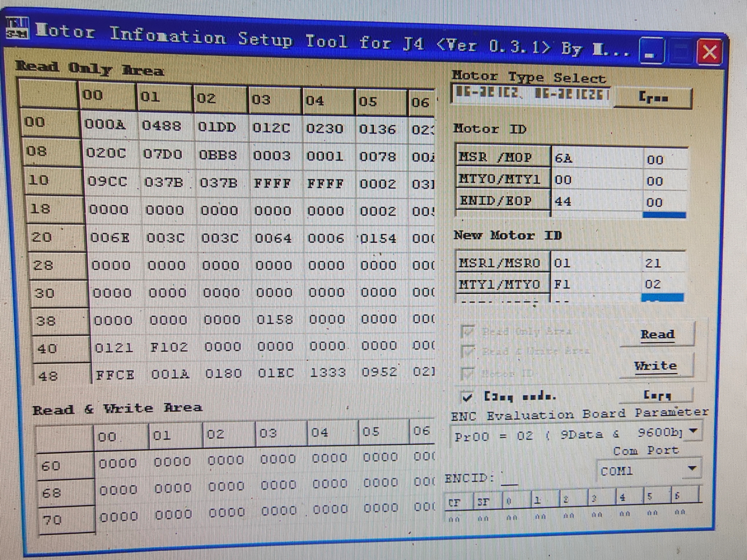Image resolution: width=747 pixels, height=560 pixels.
Task: Click row header 18 in Read Only Area
Action: pos(54,210)
